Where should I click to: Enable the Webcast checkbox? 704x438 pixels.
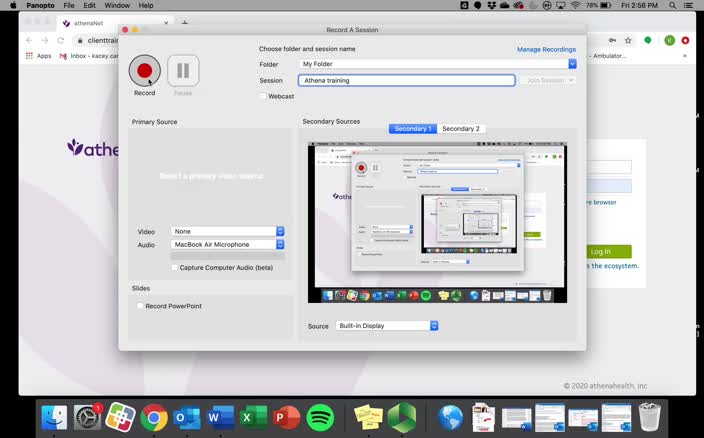(x=263, y=96)
